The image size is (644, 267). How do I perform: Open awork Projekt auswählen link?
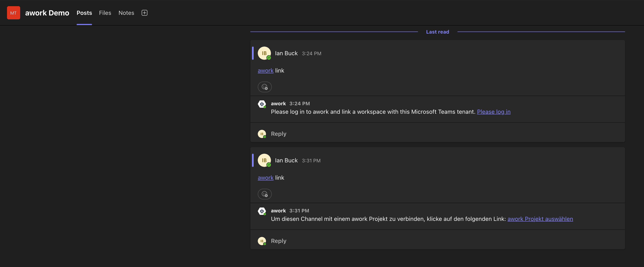(540, 219)
